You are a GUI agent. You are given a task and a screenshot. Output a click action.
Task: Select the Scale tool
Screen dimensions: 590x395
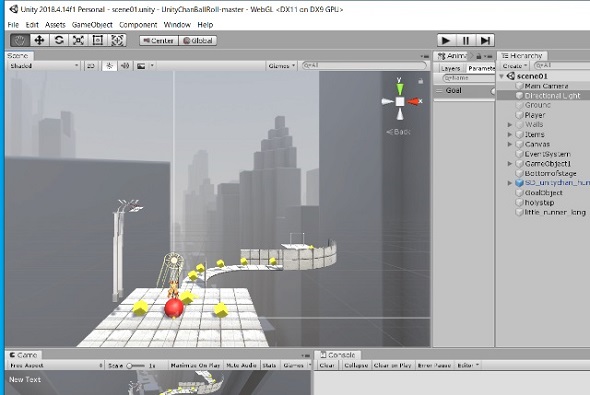coord(78,40)
